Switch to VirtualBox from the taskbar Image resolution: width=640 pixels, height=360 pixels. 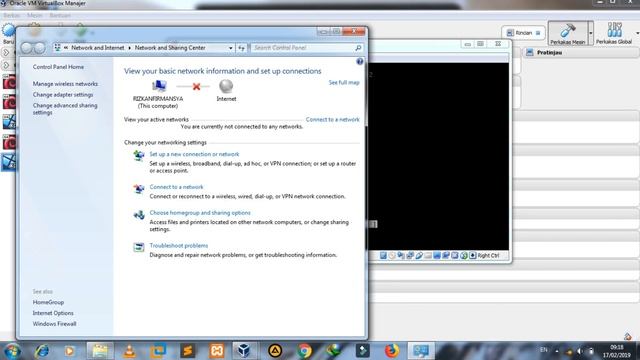[244, 351]
